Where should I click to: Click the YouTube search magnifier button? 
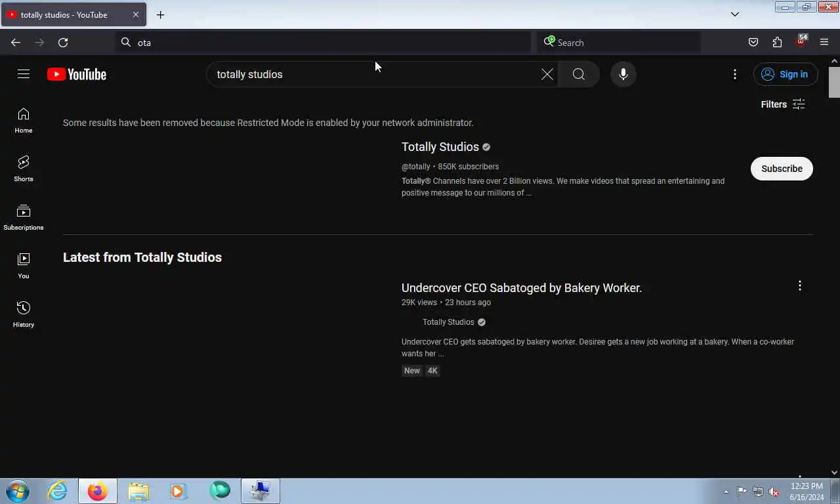click(579, 74)
